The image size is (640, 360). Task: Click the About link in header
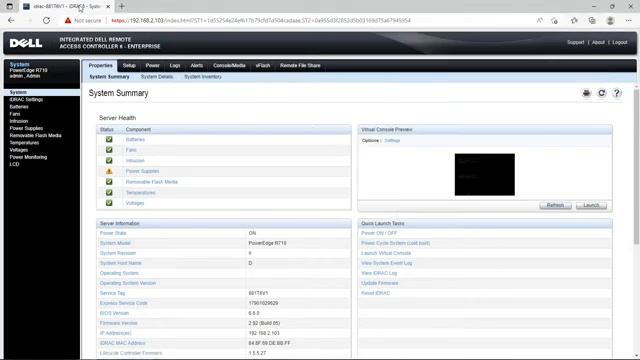[598, 42]
